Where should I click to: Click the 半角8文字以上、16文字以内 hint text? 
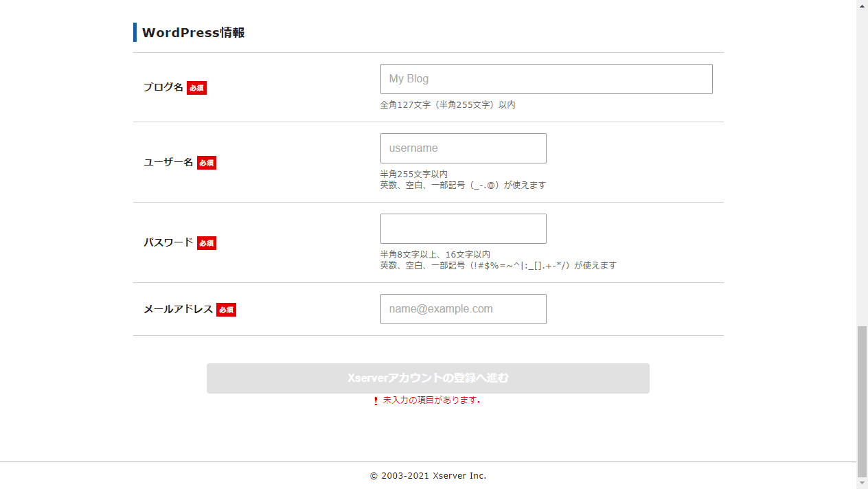pos(435,255)
